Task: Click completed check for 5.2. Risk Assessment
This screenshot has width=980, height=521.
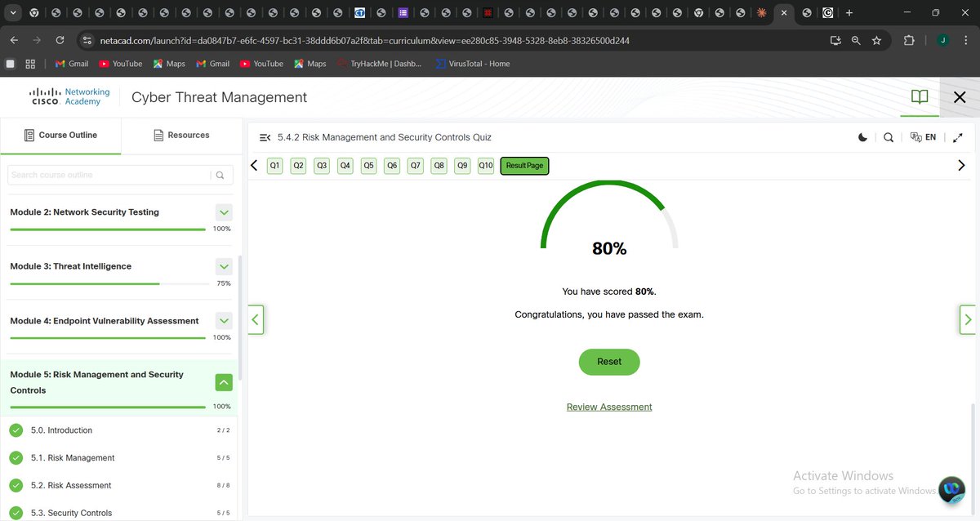Action: pyautogui.click(x=16, y=486)
